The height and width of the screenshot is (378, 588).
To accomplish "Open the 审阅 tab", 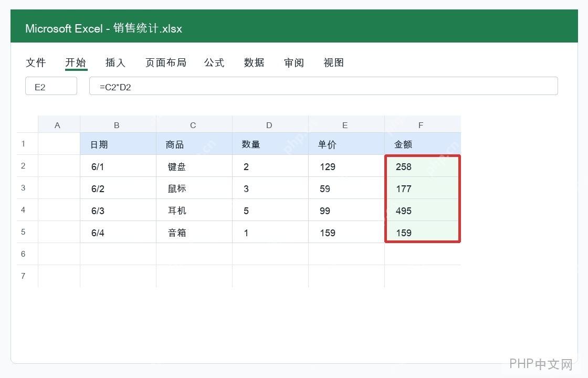I will point(293,62).
